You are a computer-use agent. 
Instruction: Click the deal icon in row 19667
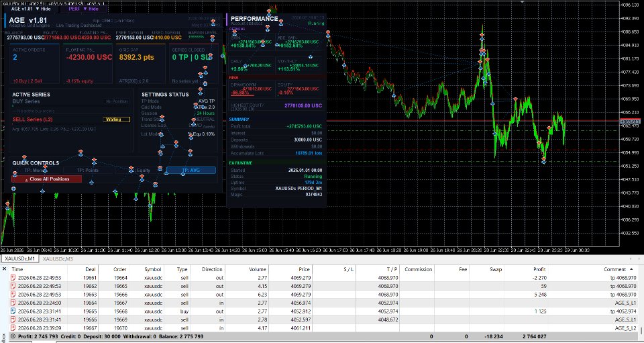click(x=13, y=328)
